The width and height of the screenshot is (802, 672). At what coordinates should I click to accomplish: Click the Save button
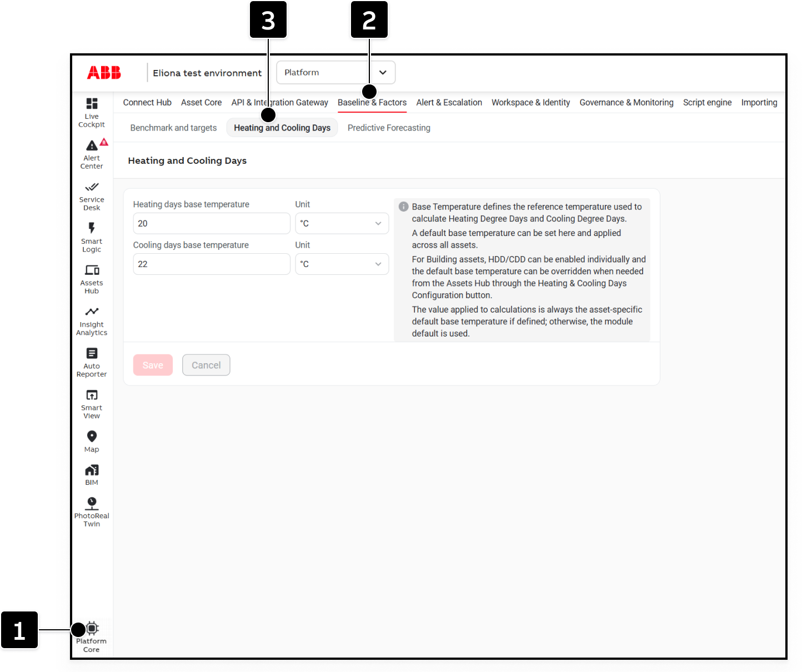pos(153,365)
